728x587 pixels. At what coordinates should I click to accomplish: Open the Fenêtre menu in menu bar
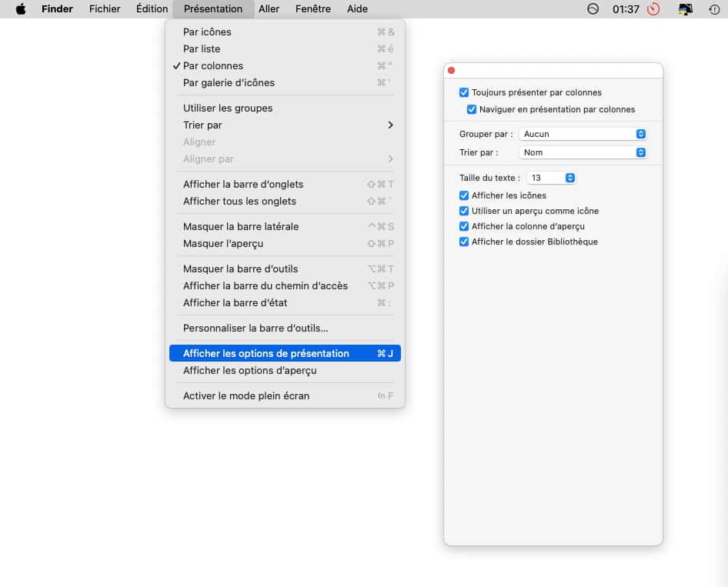[x=312, y=9]
